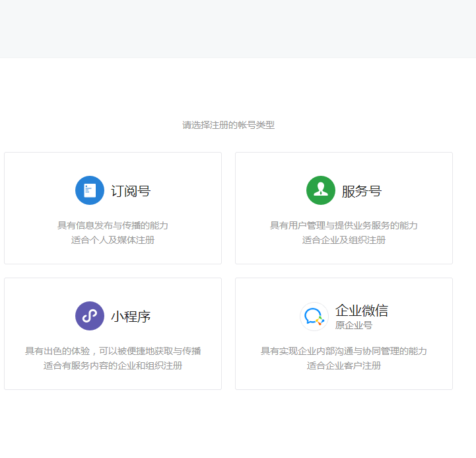Click 具有信息发布与传播的能力 description line

(113, 225)
